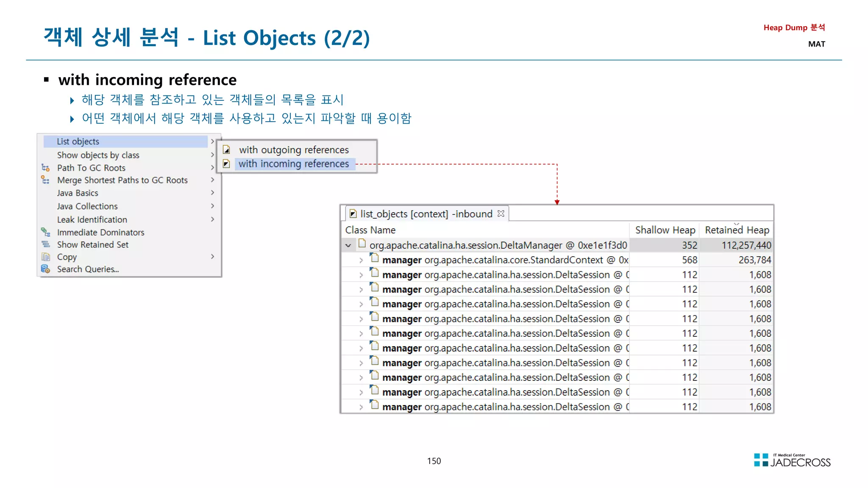
Task: Click the Copy submenu arrow
Action: tap(212, 257)
